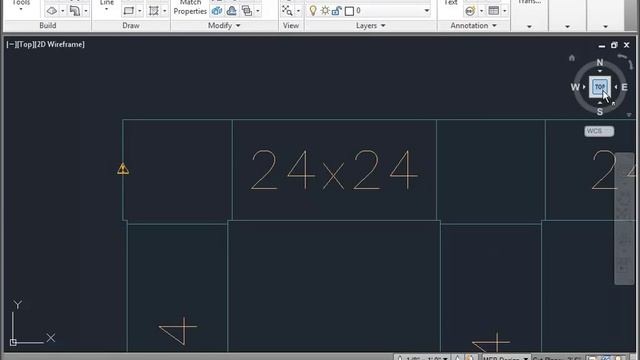This screenshot has height=360, width=640.
Task: Expand the panel right of the Trans... panel
Action: pos(567,27)
